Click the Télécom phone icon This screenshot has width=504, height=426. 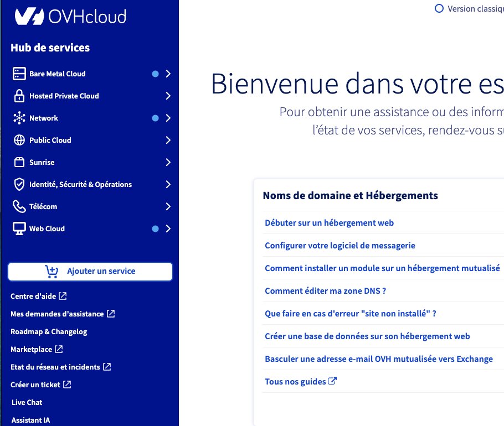19,206
